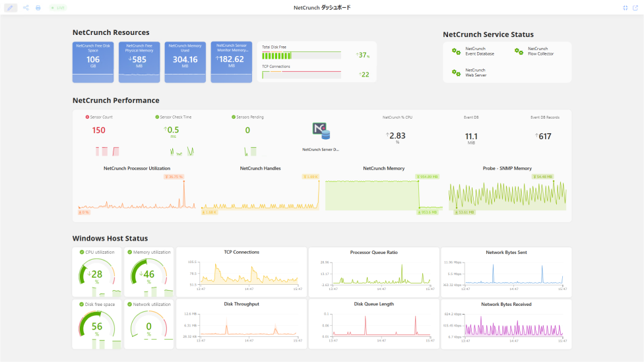Click the TCP Connections value 22
Image resolution: width=644 pixels, height=362 pixels.
pos(364,75)
